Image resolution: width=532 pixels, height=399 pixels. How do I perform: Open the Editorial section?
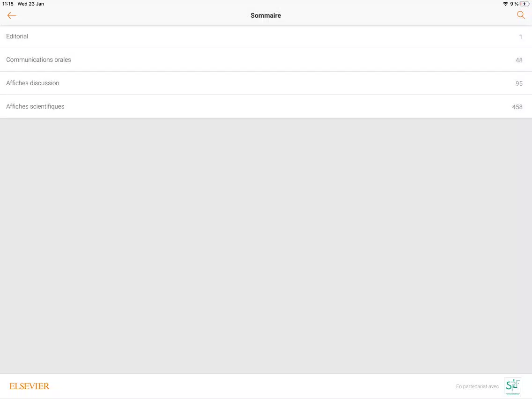tap(266, 37)
